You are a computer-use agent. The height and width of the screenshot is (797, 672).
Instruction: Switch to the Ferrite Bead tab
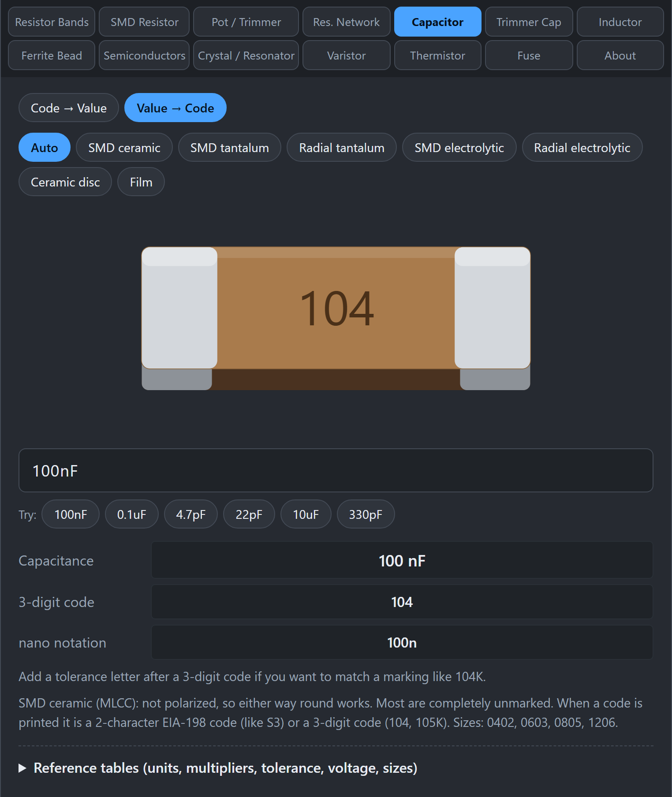click(52, 55)
